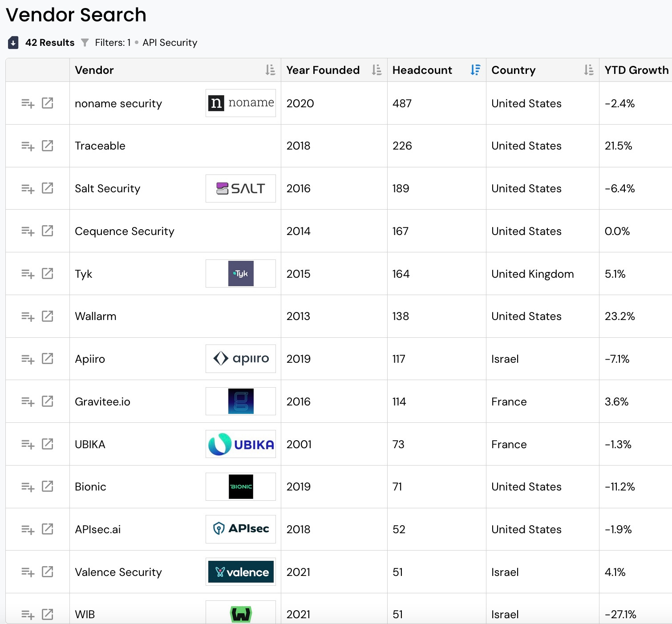Image resolution: width=672 pixels, height=624 pixels.
Task: Open Valence Security external link icon
Action: 47,572
